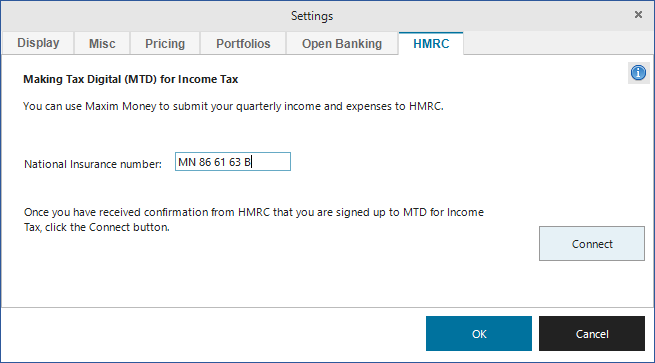Focus the National Insurance number field
The width and height of the screenshot is (655, 363).
[x=233, y=162]
